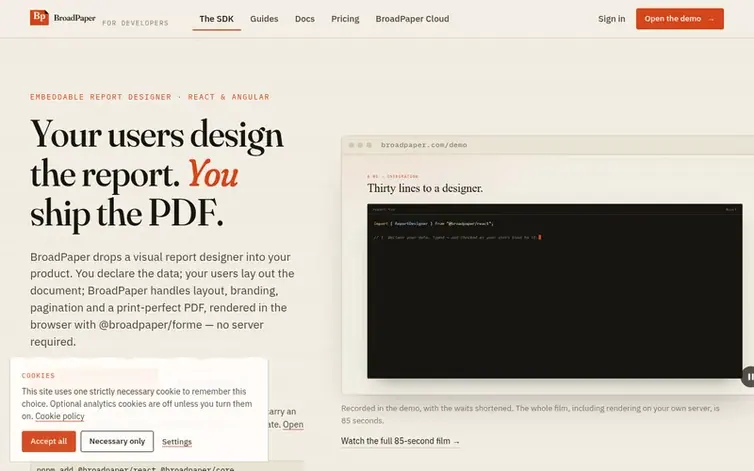Click the Embeddable Report Designer eyebrow text
754x471 pixels.
[150, 97]
